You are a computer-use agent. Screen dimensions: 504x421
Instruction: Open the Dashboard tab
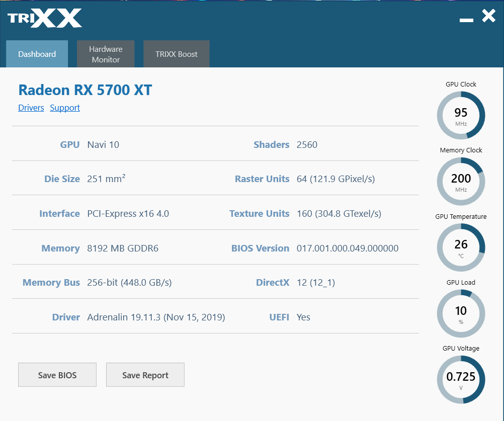pos(37,54)
